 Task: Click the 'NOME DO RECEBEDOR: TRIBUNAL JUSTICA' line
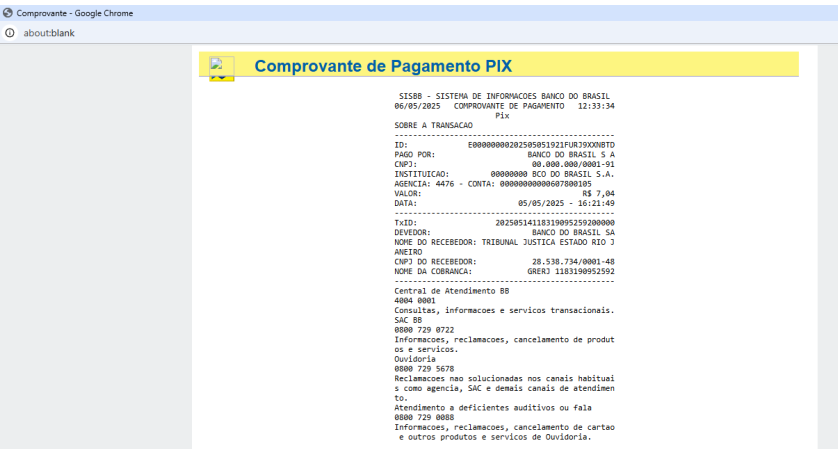[505, 242]
